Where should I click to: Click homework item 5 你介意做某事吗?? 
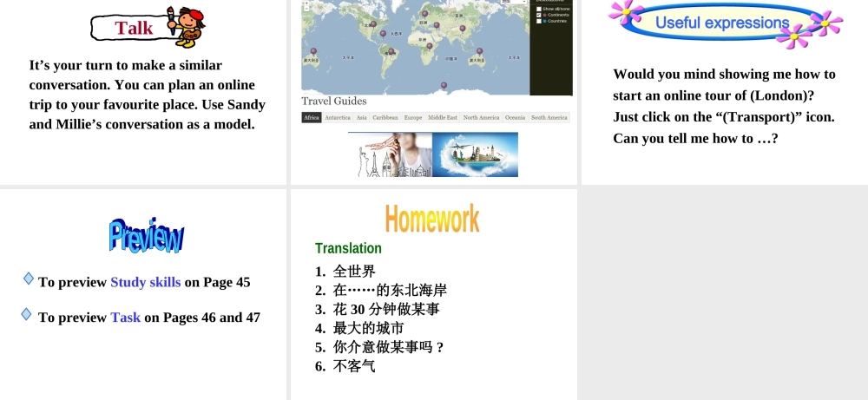click(379, 347)
